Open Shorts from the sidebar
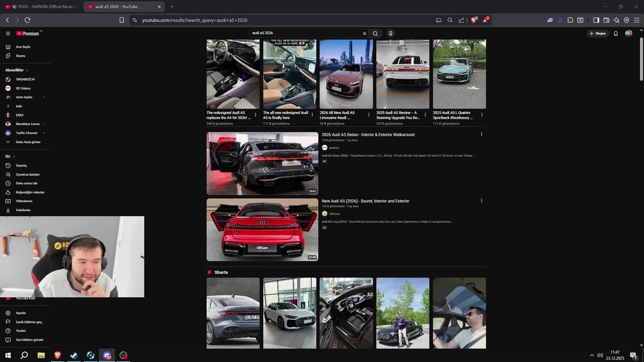Image resolution: width=644 pixels, height=362 pixels. coord(25,56)
